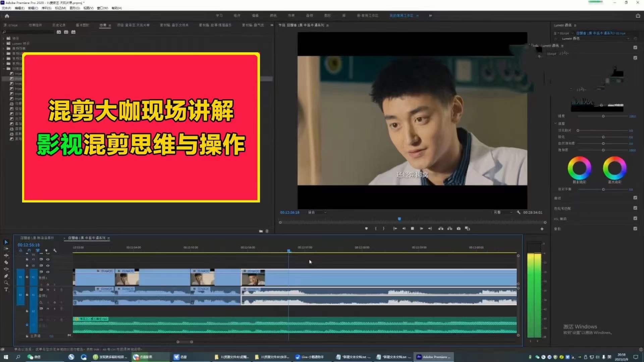This screenshot has height=362, width=644.
Task: Toggle color wheels and match checkbox
Action: tap(635, 208)
